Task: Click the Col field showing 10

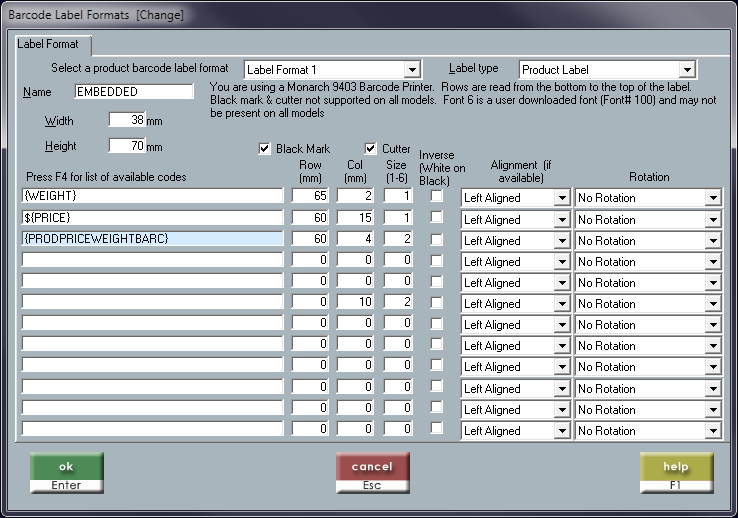Action: tap(355, 302)
